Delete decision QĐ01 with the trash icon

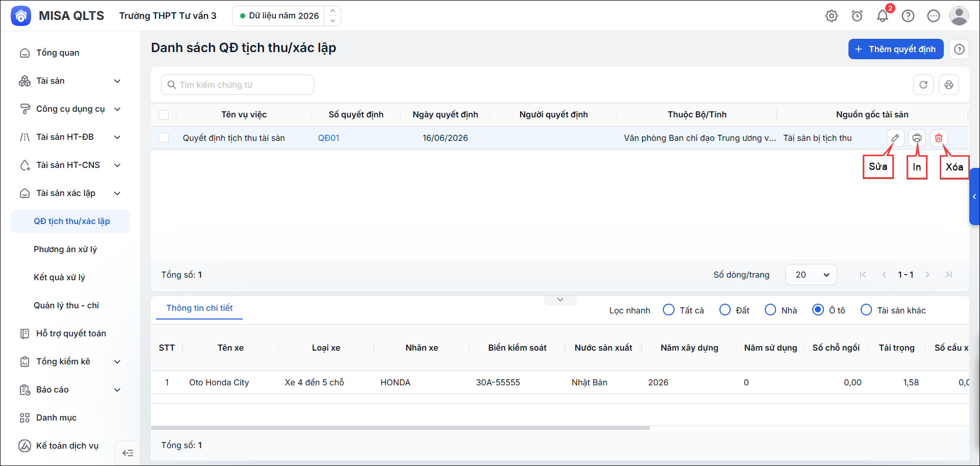click(939, 138)
